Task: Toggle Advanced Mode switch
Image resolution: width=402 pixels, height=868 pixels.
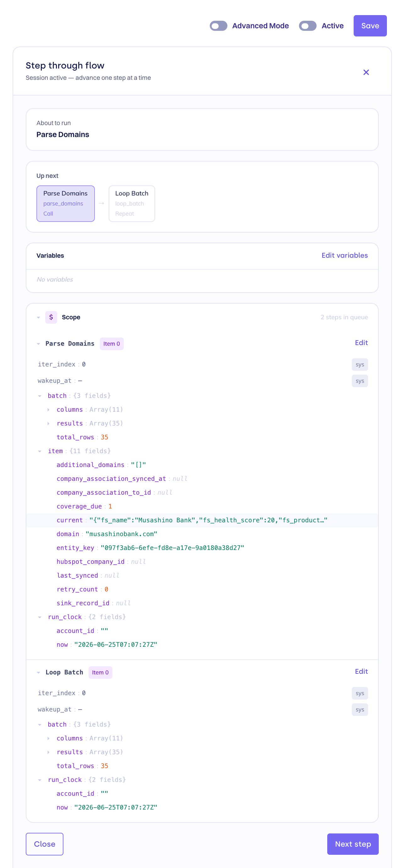Action: pyautogui.click(x=218, y=26)
